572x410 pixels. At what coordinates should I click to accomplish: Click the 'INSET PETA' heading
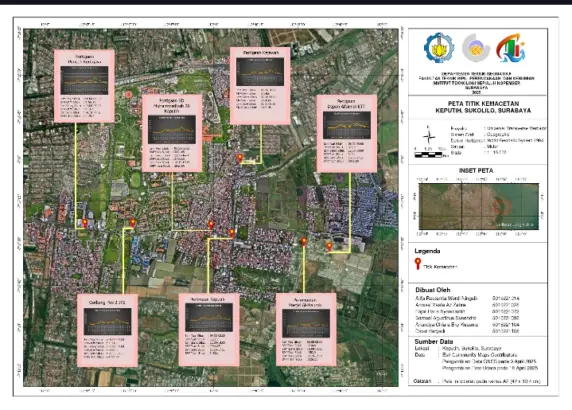pos(476,171)
